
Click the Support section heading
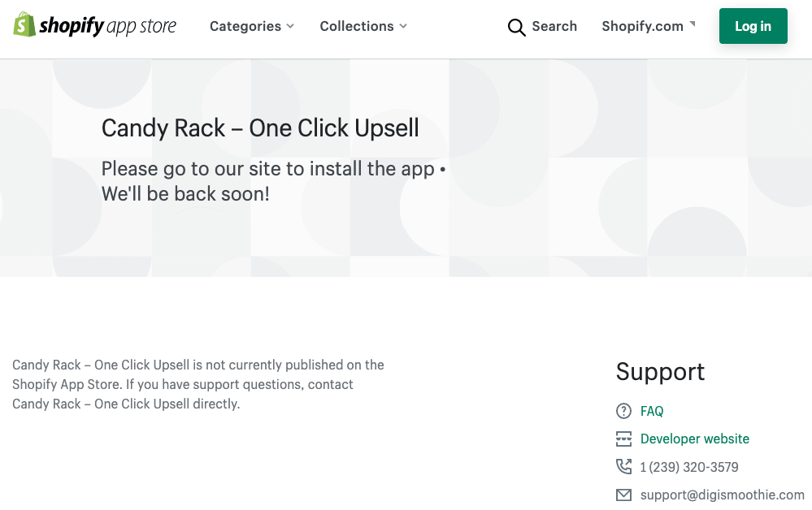tap(660, 371)
